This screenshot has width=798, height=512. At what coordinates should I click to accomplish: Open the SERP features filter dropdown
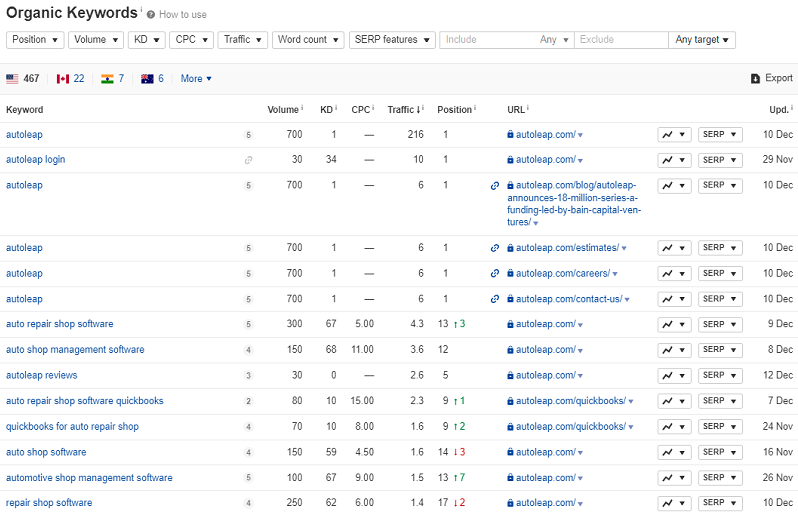point(392,40)
